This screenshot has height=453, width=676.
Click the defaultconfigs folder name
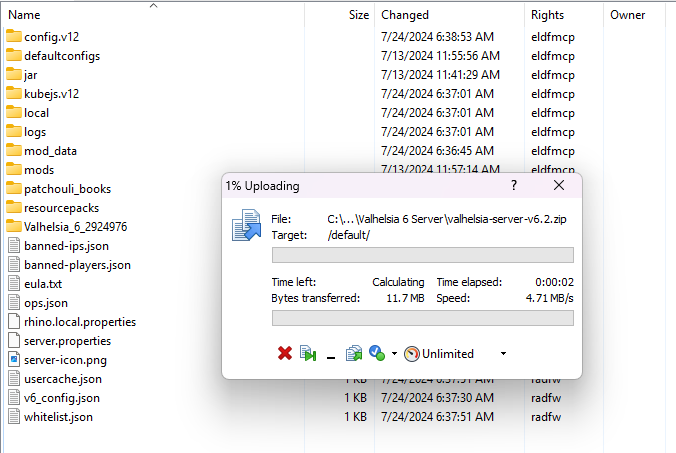[62, 56]
